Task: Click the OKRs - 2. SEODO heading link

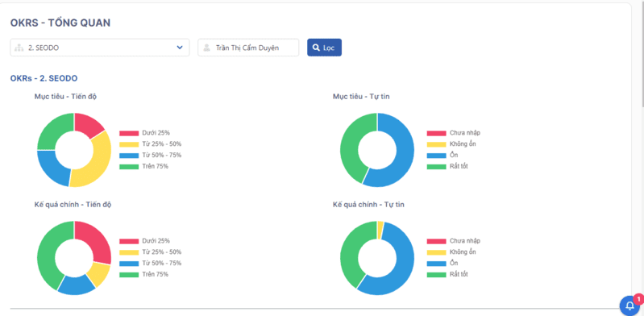Action: pos(44,78)
